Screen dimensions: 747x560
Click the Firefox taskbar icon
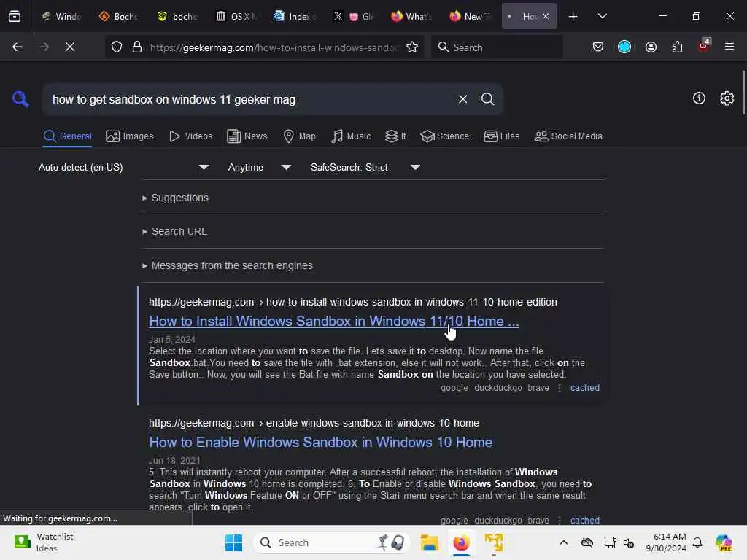(x=461, y=542)
